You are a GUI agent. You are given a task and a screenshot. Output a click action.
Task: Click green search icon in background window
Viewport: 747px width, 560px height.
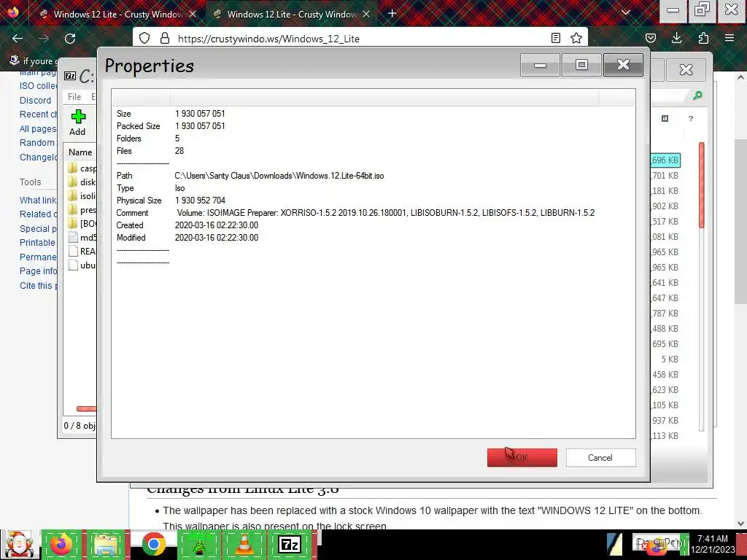[x=697, y=96]
